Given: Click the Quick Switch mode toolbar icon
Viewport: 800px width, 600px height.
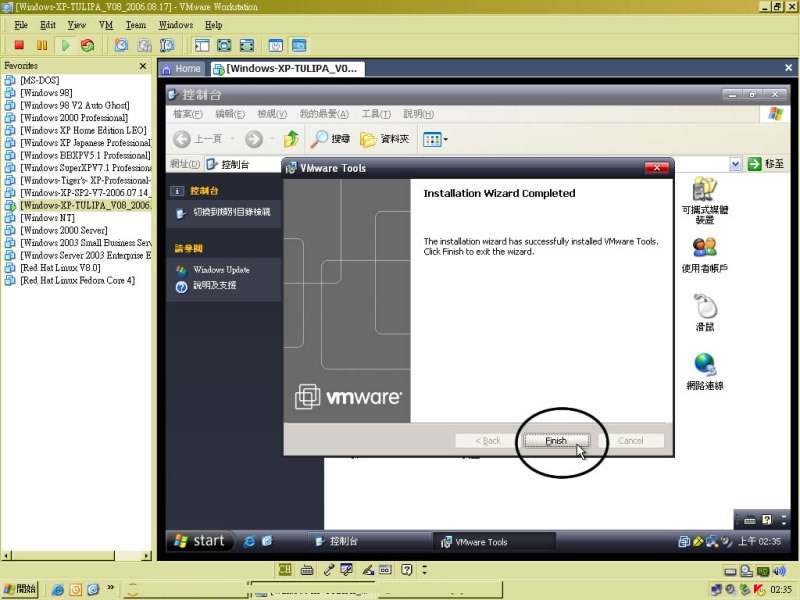Looking at the screenshot, I should pos(246,45).
